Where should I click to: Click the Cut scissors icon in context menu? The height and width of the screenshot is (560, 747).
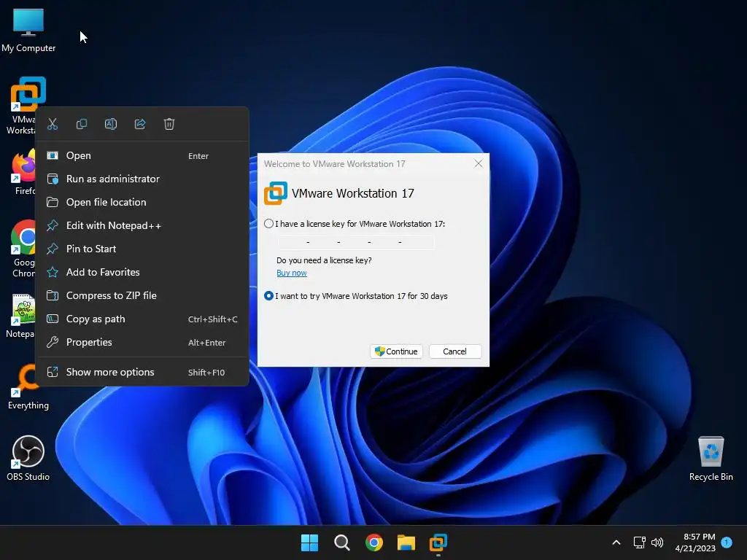pyautogui.click(x=53, y=124)
